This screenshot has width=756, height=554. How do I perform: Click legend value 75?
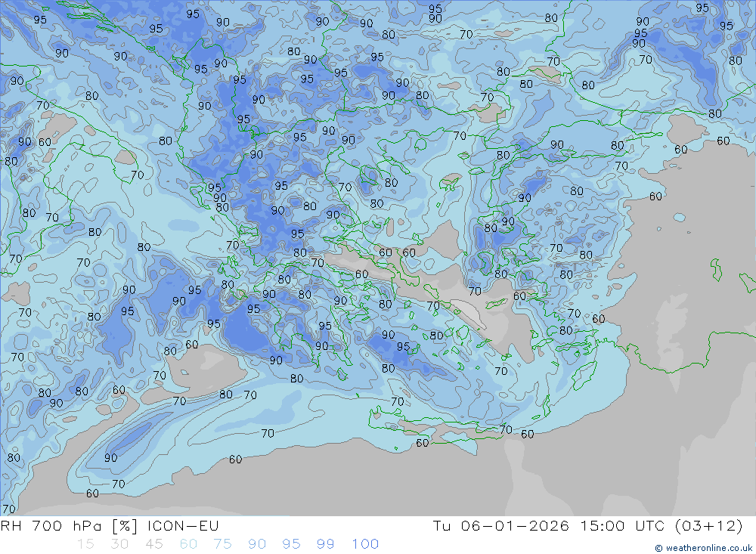pos(222,544)
